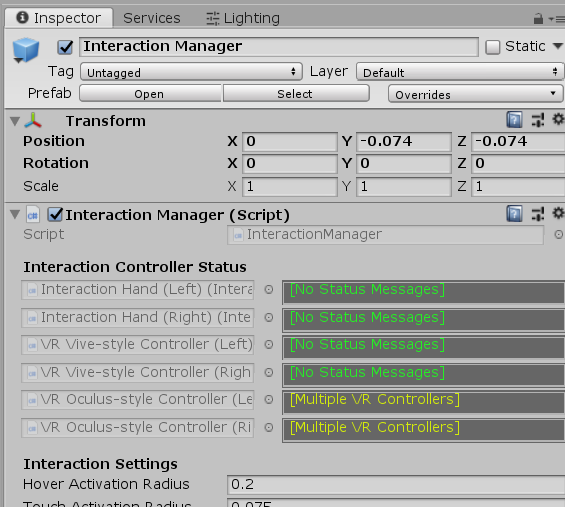Click object picker for Interaction Hand (Right)
The image size is (565, 507).
(x=269, y=317)
